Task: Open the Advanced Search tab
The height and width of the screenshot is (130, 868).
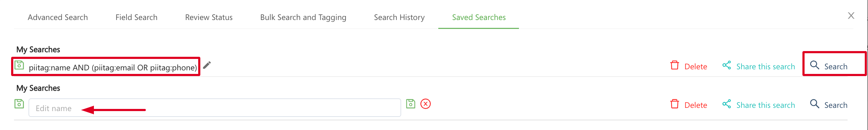Action: (x=58, y=17)
